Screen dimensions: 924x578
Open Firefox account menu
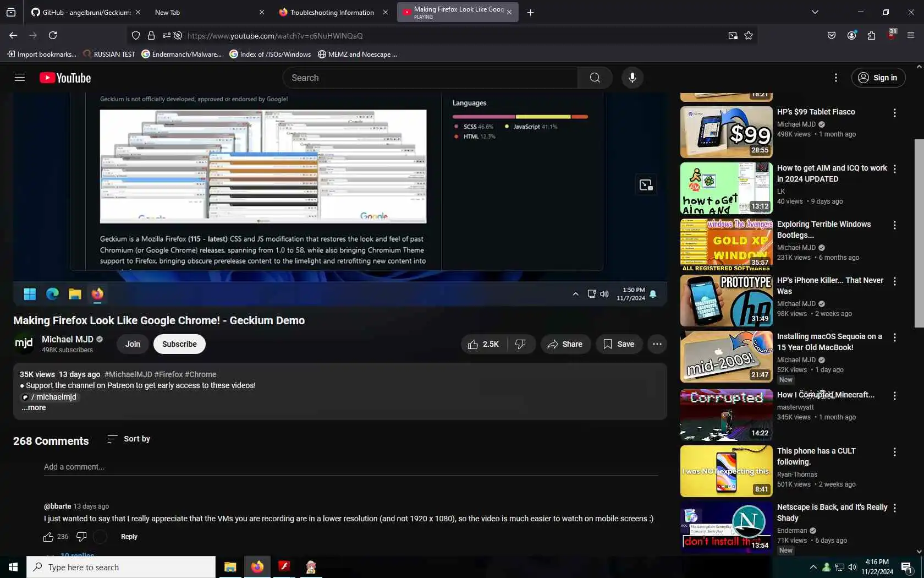click(x=852, y=35)
